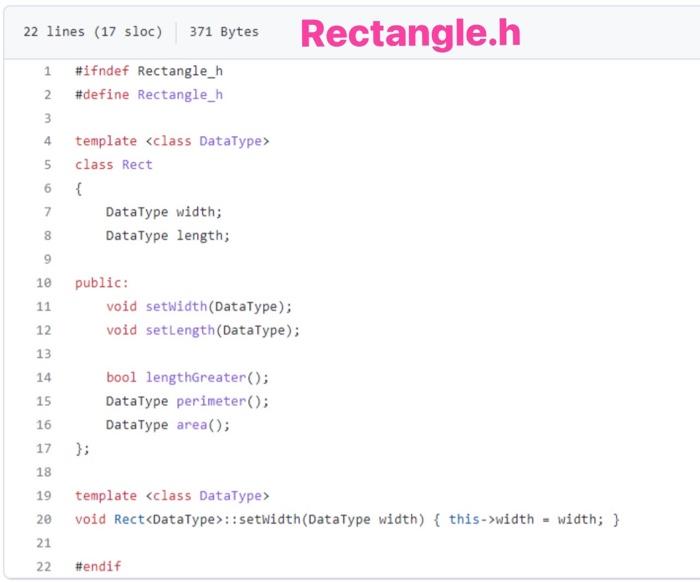Click line number 20 in the gutter
This screenshot has width=700, height=583.
click(44, 519)
